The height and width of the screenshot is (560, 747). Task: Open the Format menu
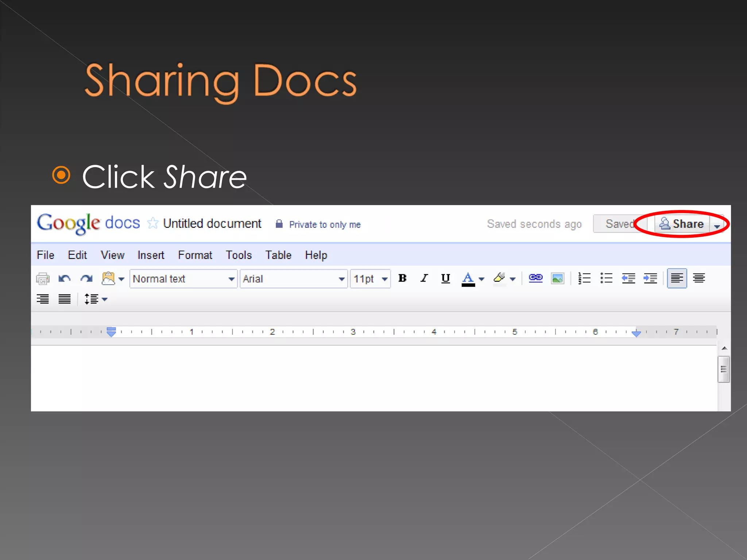(x=195, y=255)
